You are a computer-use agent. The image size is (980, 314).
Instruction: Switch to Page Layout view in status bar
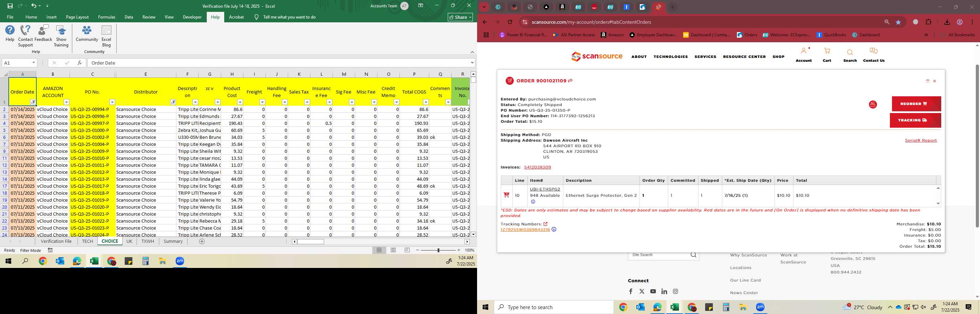393,250
